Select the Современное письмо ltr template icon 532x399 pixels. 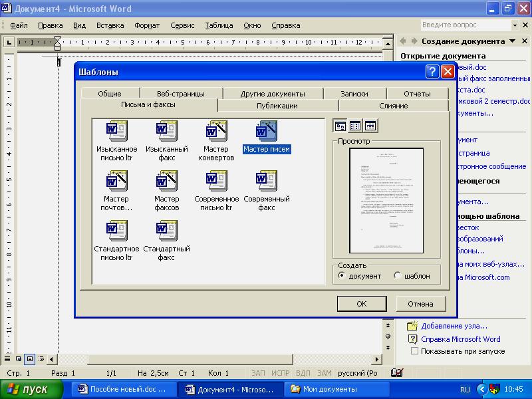tap(216, 181)
